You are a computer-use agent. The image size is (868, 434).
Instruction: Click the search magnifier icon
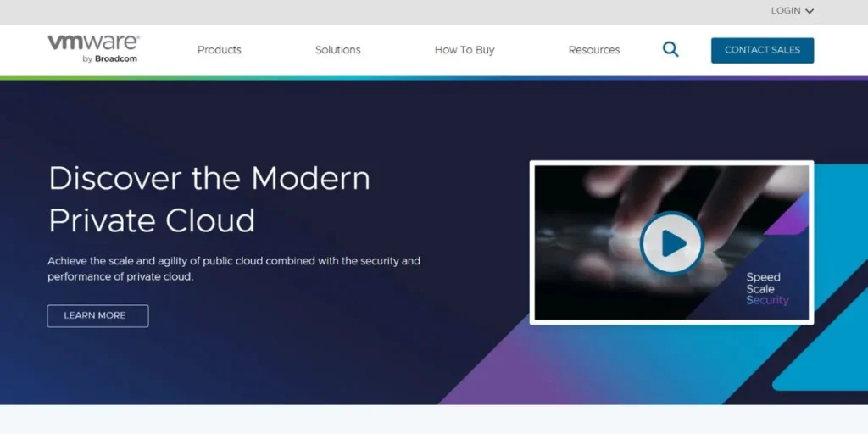click(x=670, y=50)
